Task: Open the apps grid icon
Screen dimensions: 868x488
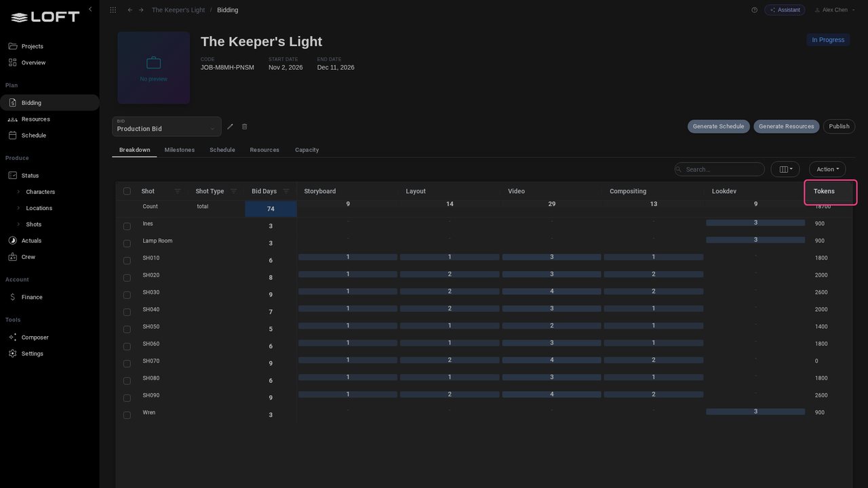Action: (113, 10)
